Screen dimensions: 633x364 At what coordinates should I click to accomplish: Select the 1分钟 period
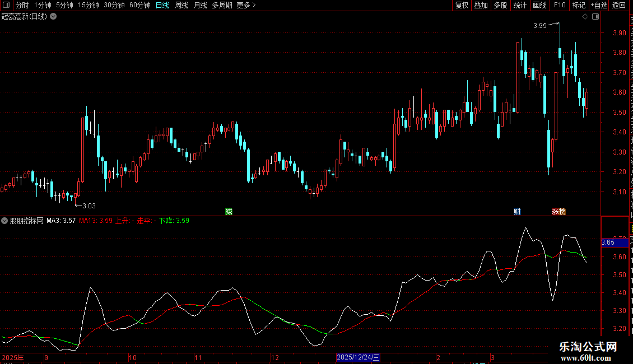pos(43,5)
